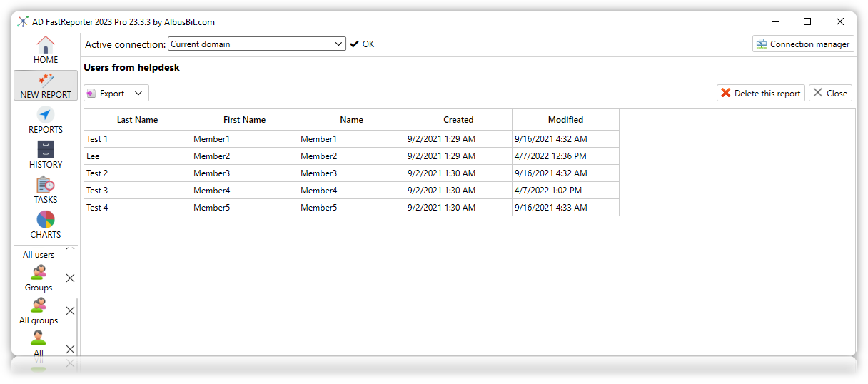The image size is (868, 384).
Task: Go to REPORTS in the sidebar
Action: (46, 120)
